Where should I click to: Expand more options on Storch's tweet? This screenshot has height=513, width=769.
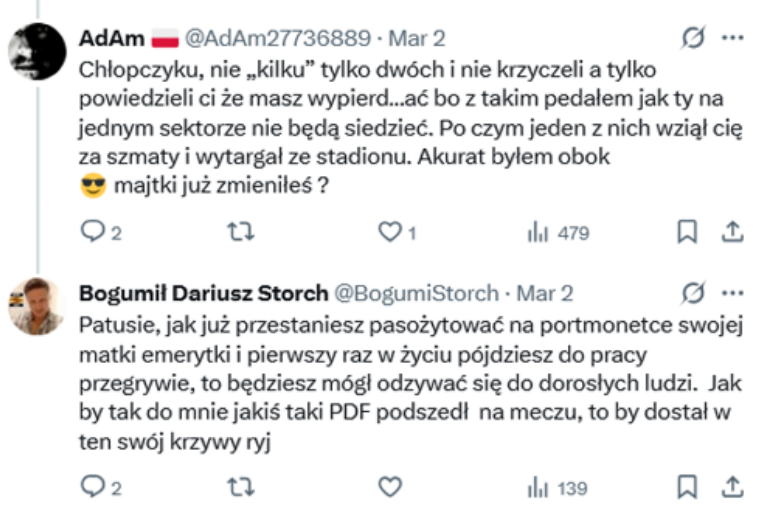[x=733, y=293]
